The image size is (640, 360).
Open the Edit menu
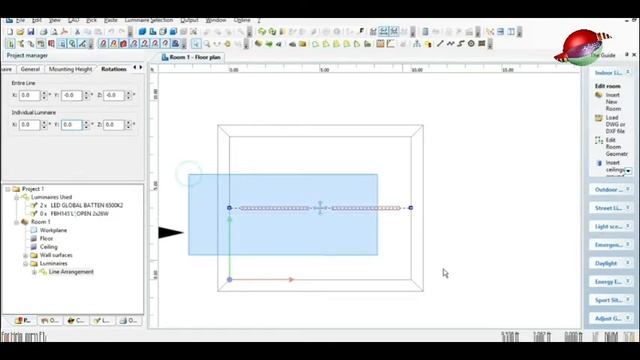click(x=37, y=20)
